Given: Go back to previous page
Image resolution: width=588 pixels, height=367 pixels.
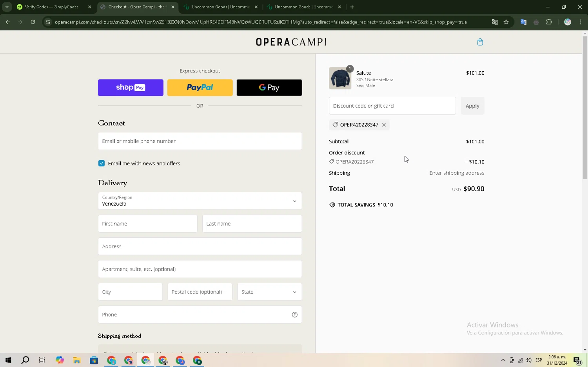Looking at the screenshot, I should pyautogui.click(x=8, y=22).
